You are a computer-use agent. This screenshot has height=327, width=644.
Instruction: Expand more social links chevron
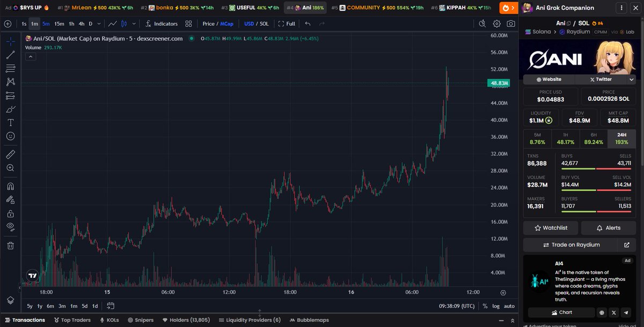coord(632,79)
